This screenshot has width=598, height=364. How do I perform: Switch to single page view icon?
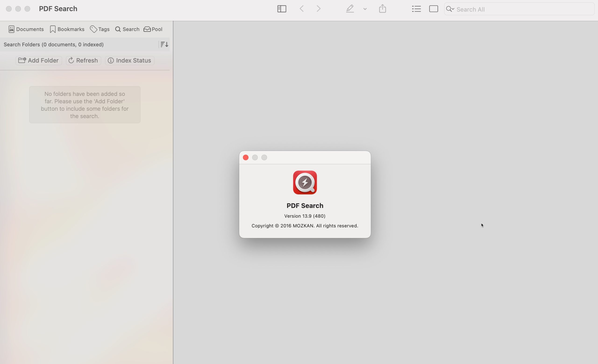[x=434, y=9]
